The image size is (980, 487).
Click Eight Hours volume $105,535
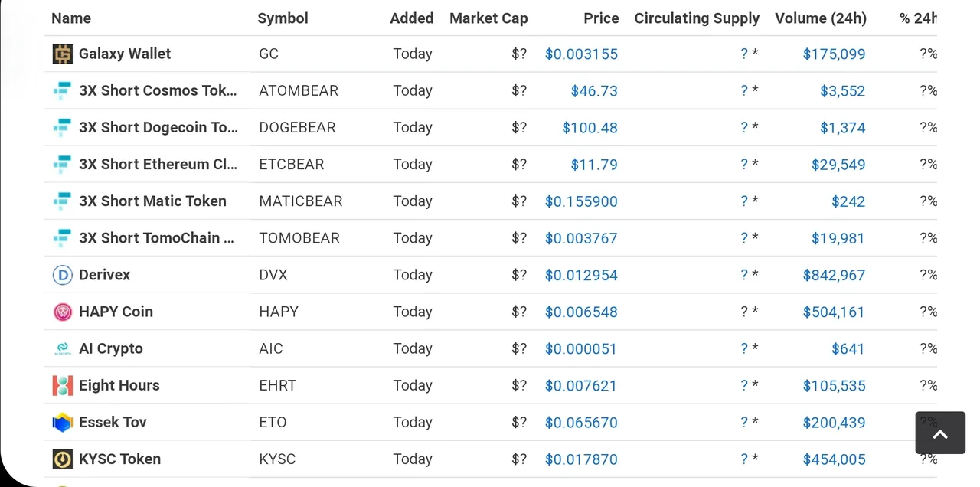834,386
